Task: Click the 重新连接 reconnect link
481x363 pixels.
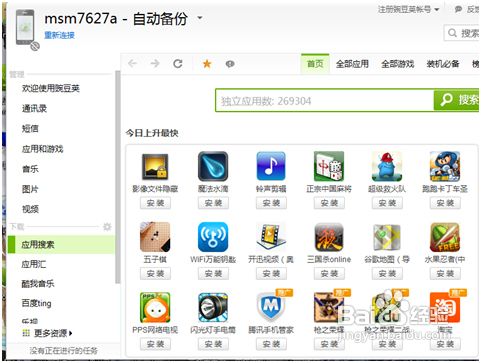Action: [59, 35]
